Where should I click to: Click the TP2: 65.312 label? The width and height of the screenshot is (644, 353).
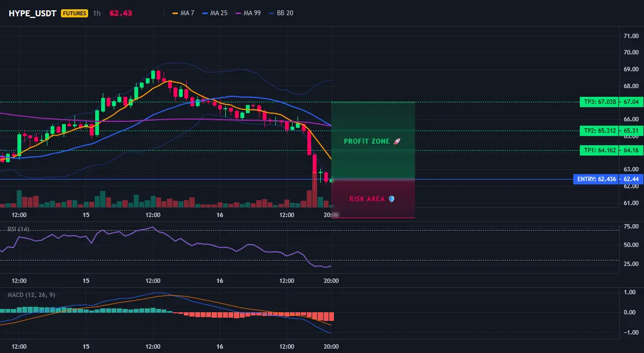point(599,131)
